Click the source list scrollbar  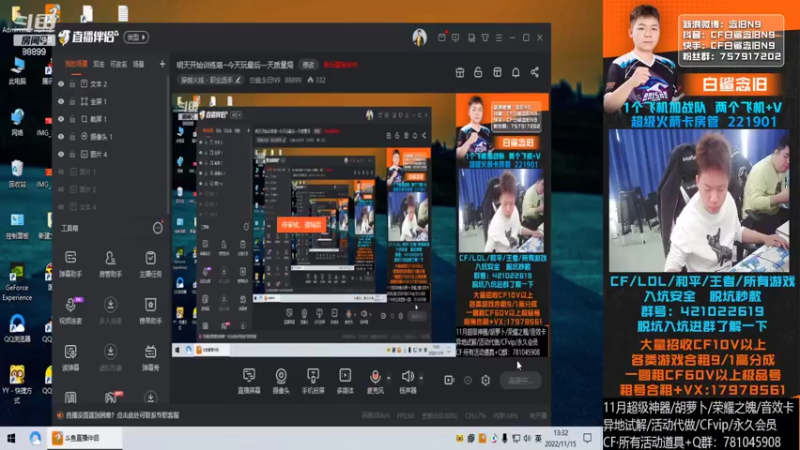[x=168, y=145]
